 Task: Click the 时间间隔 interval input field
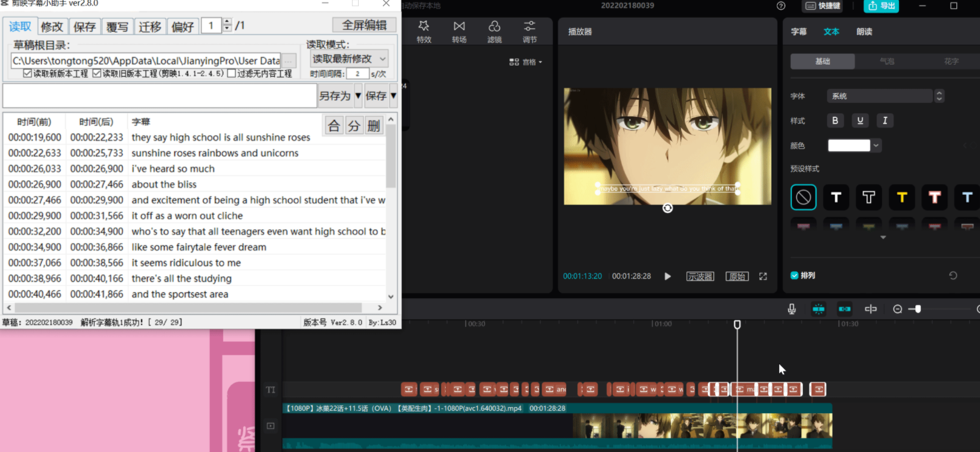tap(358, 74)
